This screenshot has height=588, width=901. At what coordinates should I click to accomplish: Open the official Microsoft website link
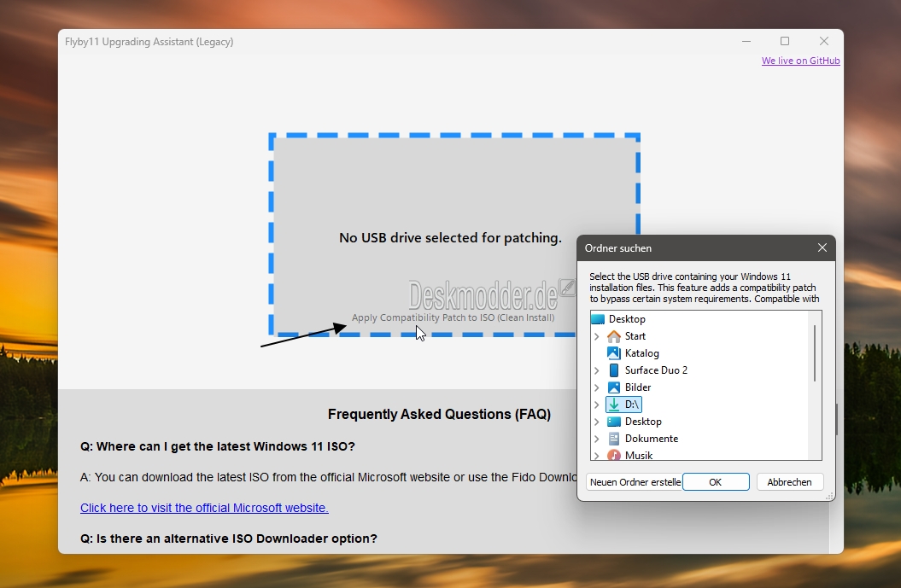pyautogui.click(x=205, y=508)
